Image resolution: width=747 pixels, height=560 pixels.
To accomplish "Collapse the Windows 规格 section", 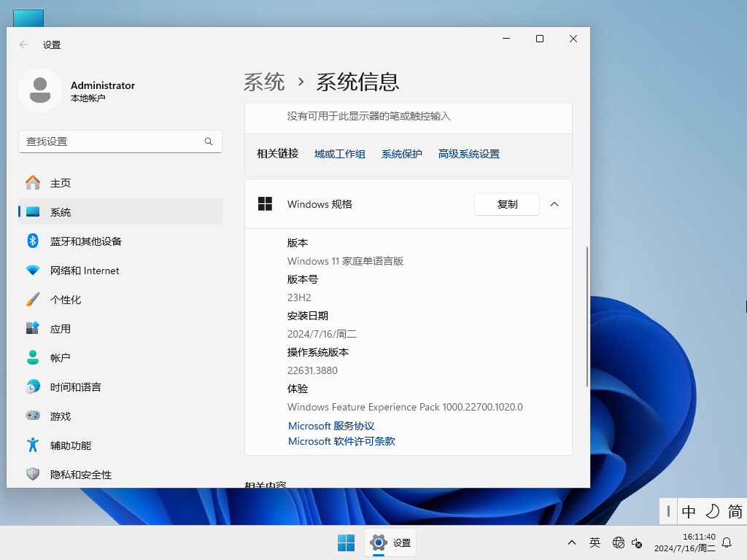I will point(554,204).
